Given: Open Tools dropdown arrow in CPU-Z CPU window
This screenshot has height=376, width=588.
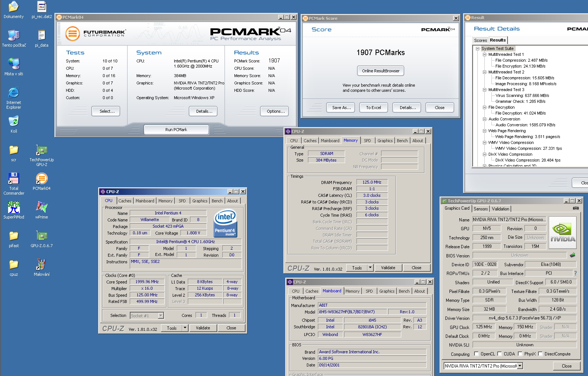Looking at the screenshot, I should (x=185, y=328).
